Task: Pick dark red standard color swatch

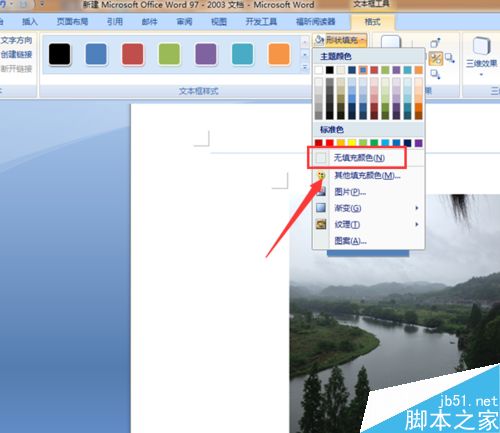Action: 319,143
